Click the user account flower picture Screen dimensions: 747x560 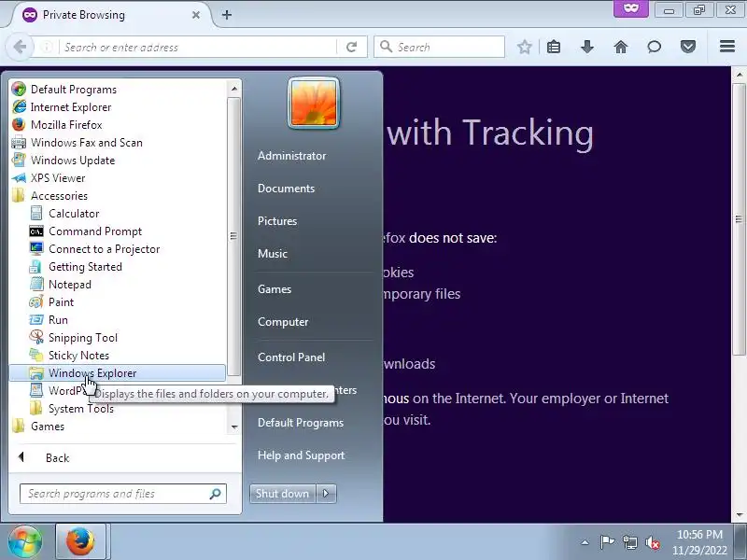(314, 103)
